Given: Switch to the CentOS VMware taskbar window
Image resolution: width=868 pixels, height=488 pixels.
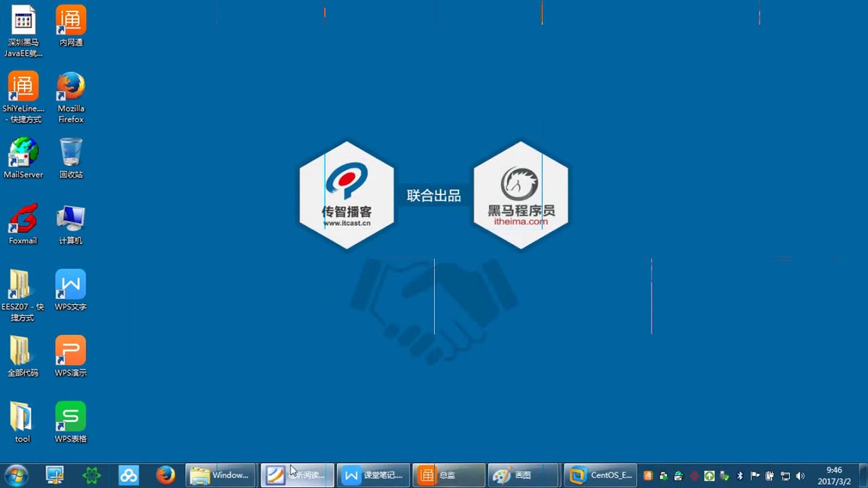Looking at the screenshot, I should pyautogui.click(x=601, y=475).
